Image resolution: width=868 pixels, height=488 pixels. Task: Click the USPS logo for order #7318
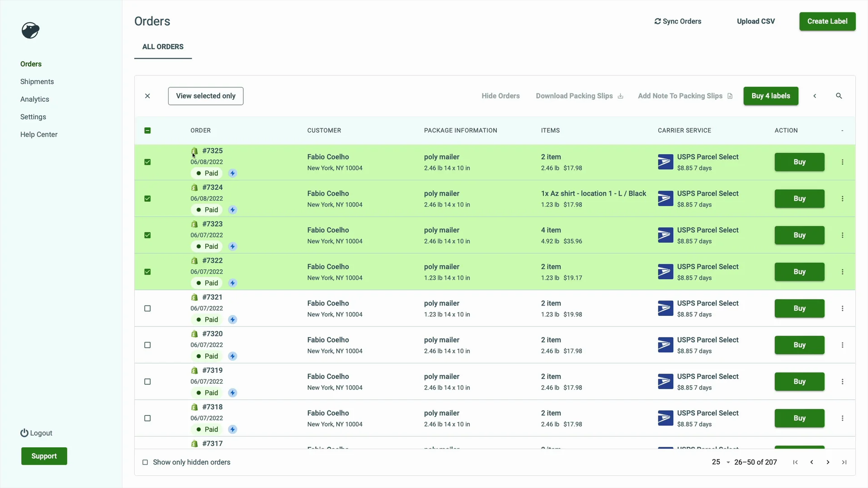point(665,418)
